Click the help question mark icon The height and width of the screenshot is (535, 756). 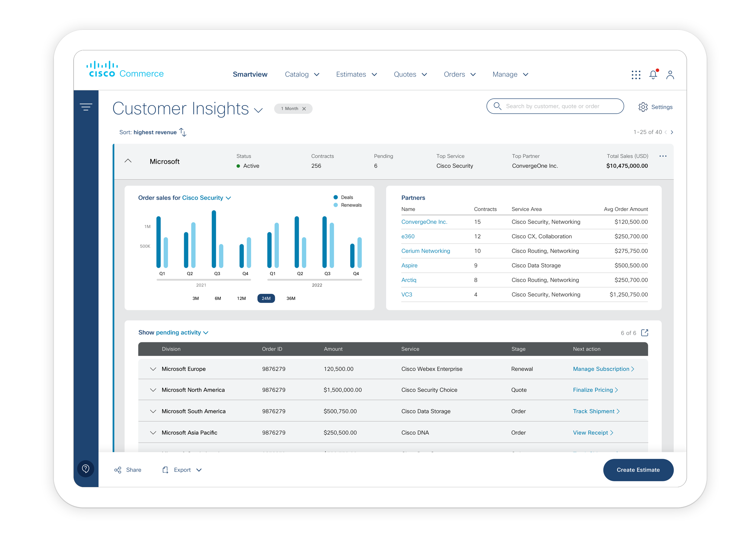86,468
